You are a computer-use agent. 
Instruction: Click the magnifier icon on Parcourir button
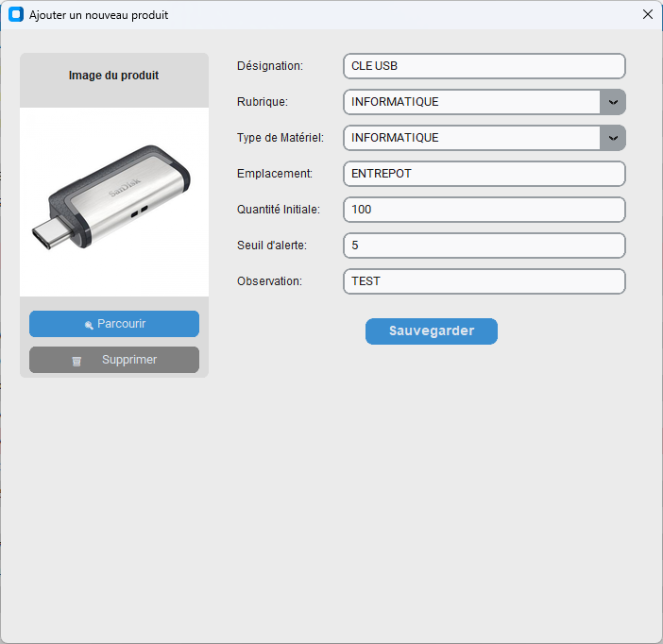click(89, 325)
